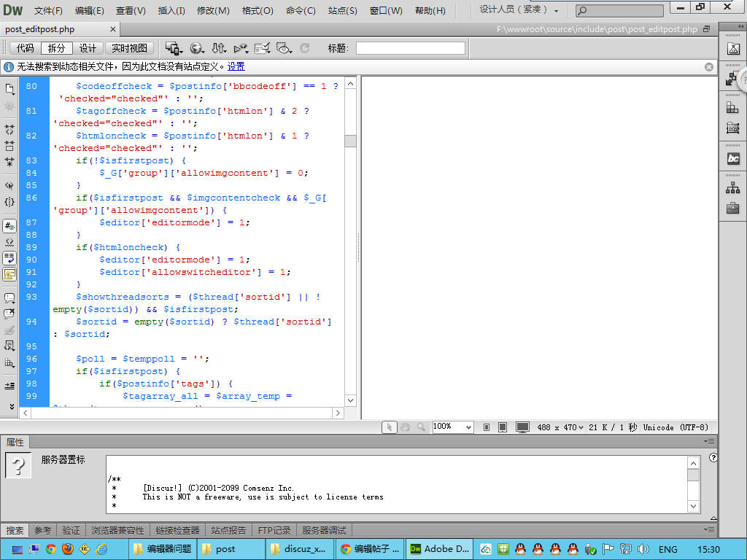Viewport: 747px width, 560px height.
Task: Click the W3C Validation toolbar icon
Action: [241, 48]
